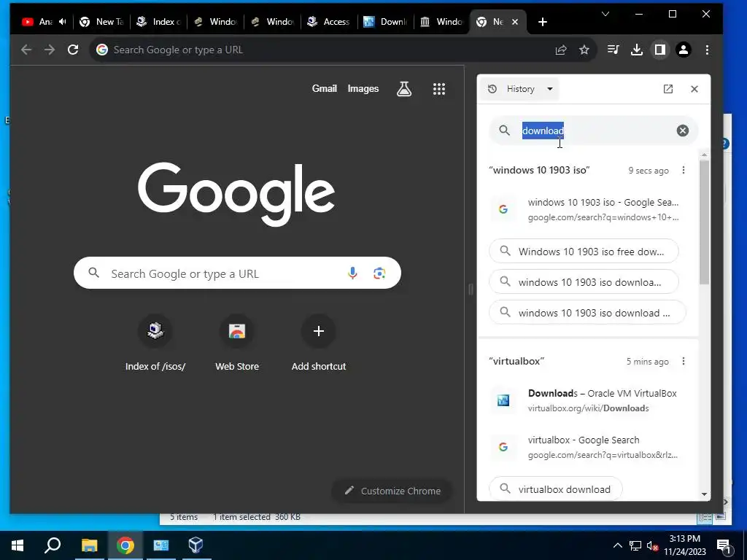Click the history search field containing download
The image size is (747, 560).
594,131
